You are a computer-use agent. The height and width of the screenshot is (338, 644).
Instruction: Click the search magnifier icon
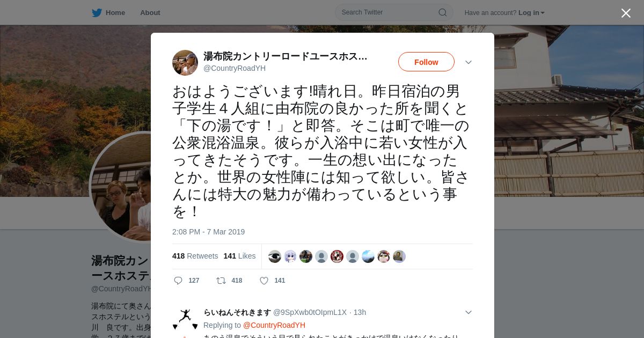tap(443, 12)
